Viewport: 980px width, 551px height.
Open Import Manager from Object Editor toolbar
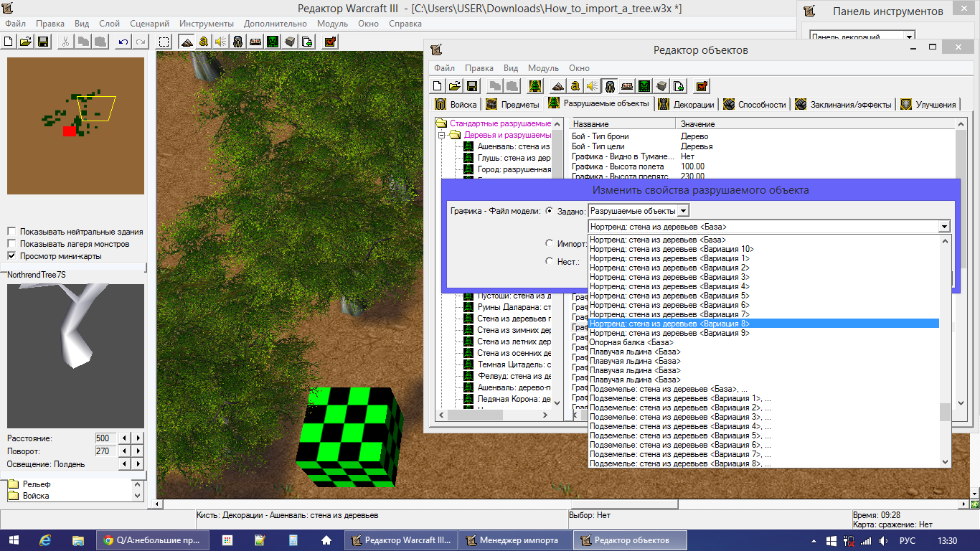click(x=679, y=86)
